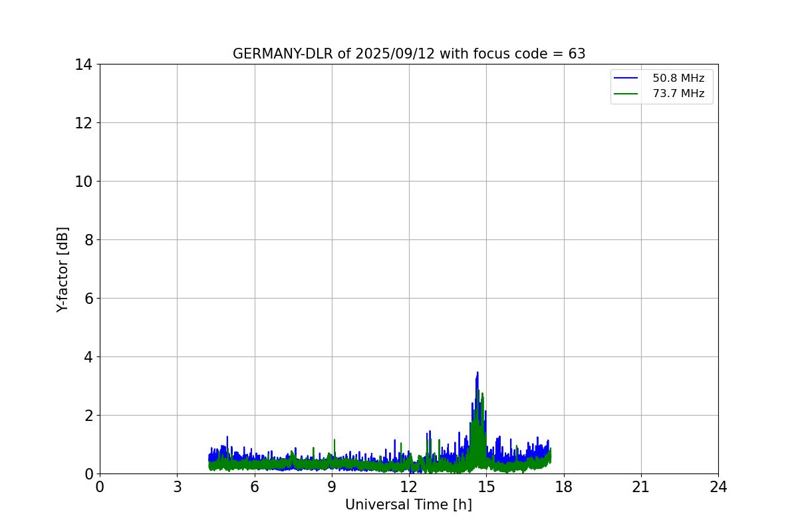Click the x-axis tick label 3
Image resolution: width=798 pixels, height=532 pixels.
pyautogui.click(x=177, y=487)
